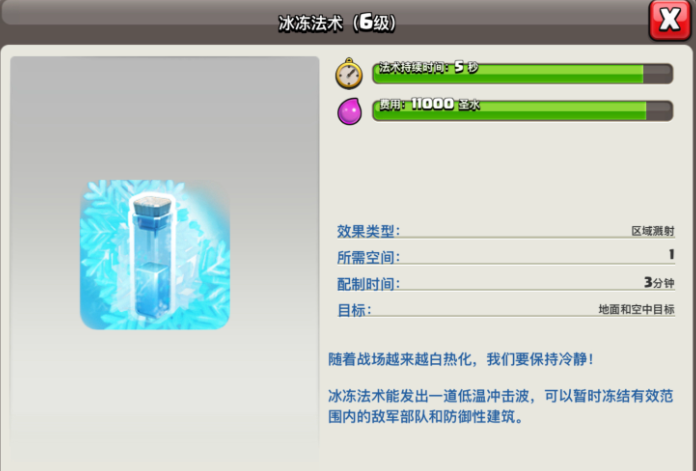Click the bottle's grey cork stopper
Viewport: 696px width, 471px height.
click(153, 206)
